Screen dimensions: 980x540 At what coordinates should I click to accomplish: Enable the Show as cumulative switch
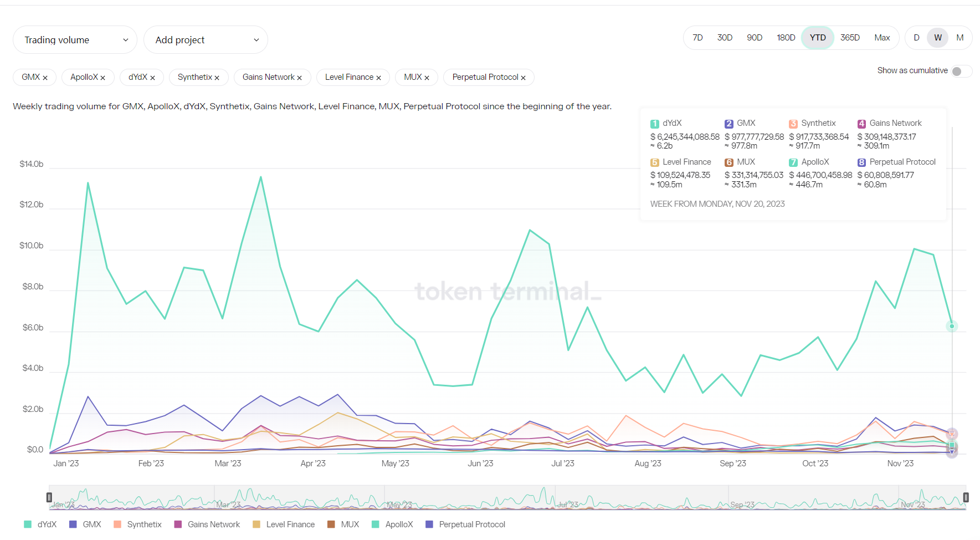coord(961,72)
